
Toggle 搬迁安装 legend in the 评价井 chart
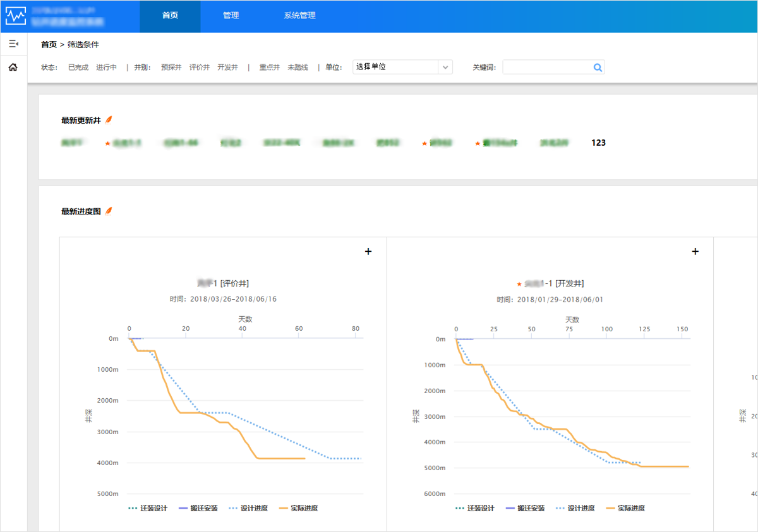(x=198, y=508)
